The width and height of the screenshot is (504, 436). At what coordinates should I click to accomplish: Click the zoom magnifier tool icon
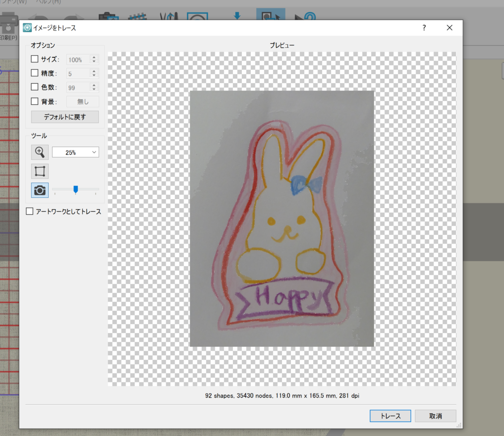(x=40, y=153)
